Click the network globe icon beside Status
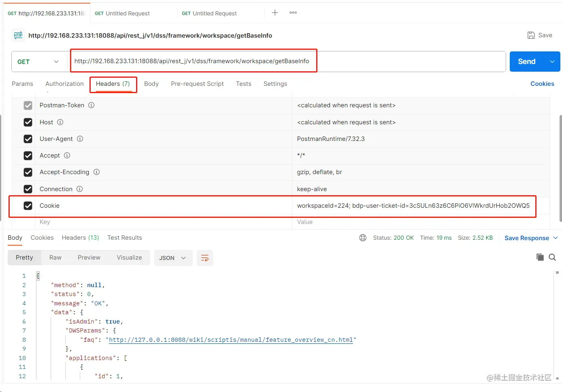 coord(363,238)
